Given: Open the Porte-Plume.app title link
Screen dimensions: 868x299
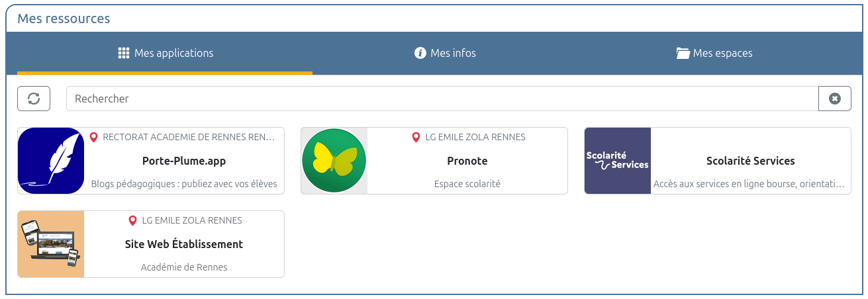Looking at the screenshot, I should click(184, 161).
